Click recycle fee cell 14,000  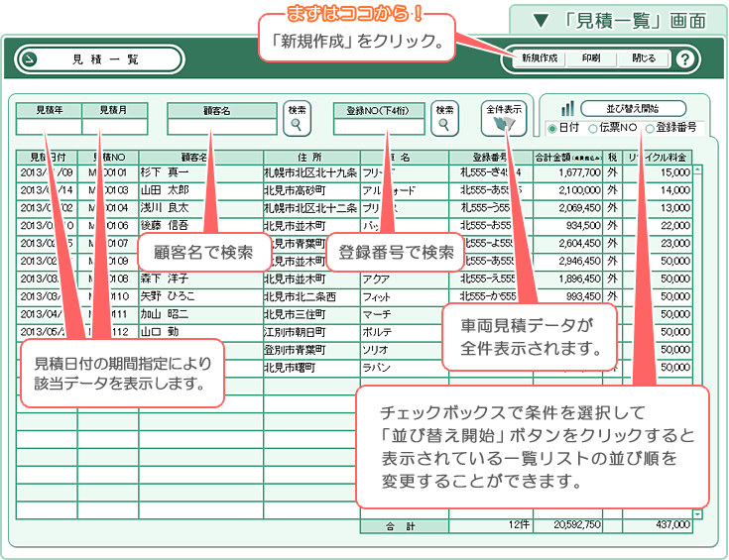(x=658, y=190)
